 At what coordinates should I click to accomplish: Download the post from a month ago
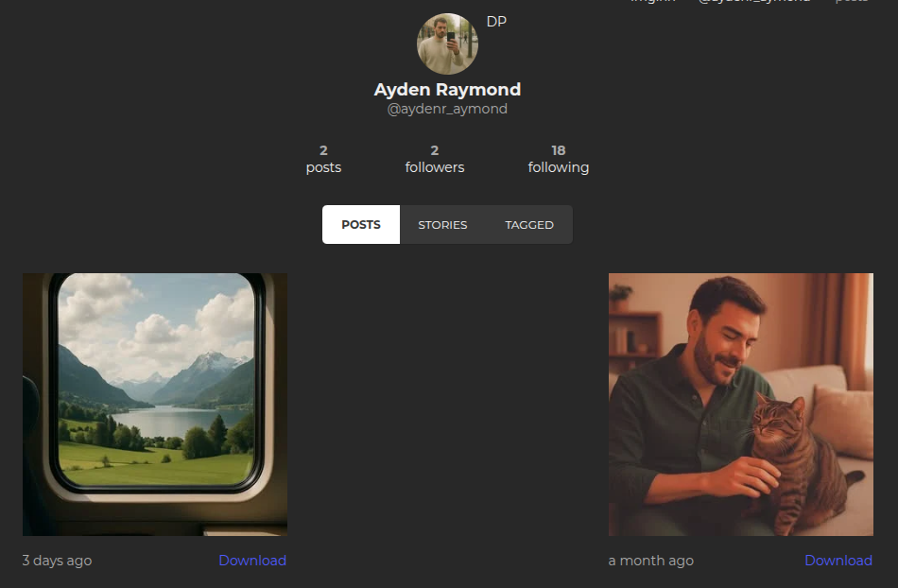tap(838, 561)
